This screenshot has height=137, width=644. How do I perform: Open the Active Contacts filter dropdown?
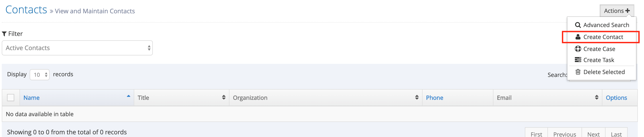(x=77, y=48)
